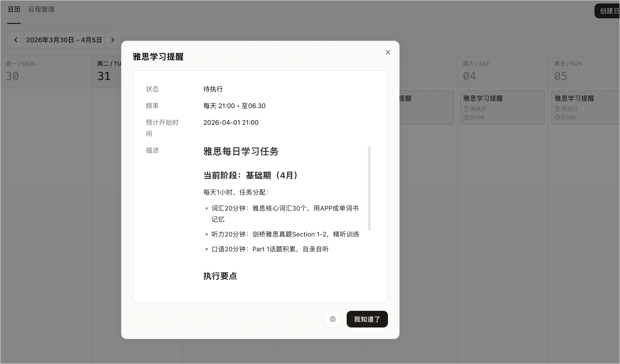This screenshot has height=364, width=620.
Task: Click the partially hidden 提醒 event card
Action: (427, 107)
